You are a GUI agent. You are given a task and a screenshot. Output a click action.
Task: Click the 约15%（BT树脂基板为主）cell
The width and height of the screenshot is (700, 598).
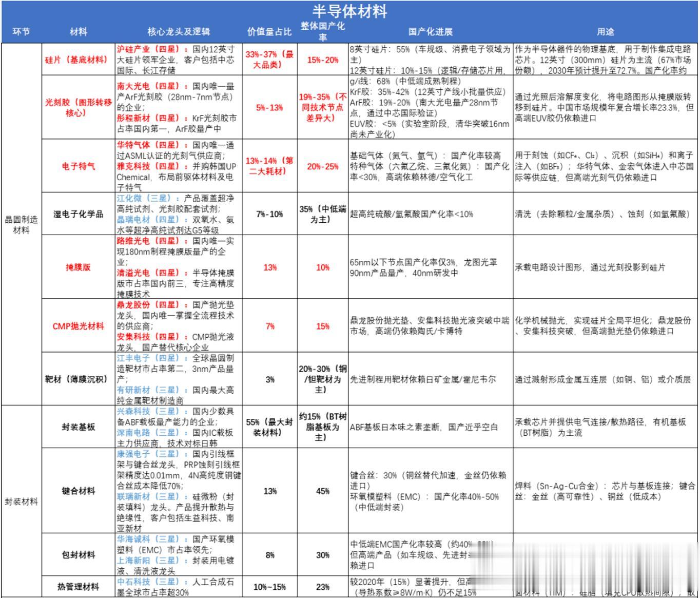tap(323, 427)
